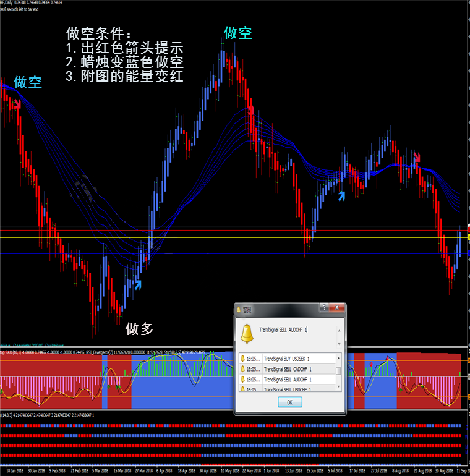
Task: Click OK in the alert dialog
Action: (x=289, y=402)
